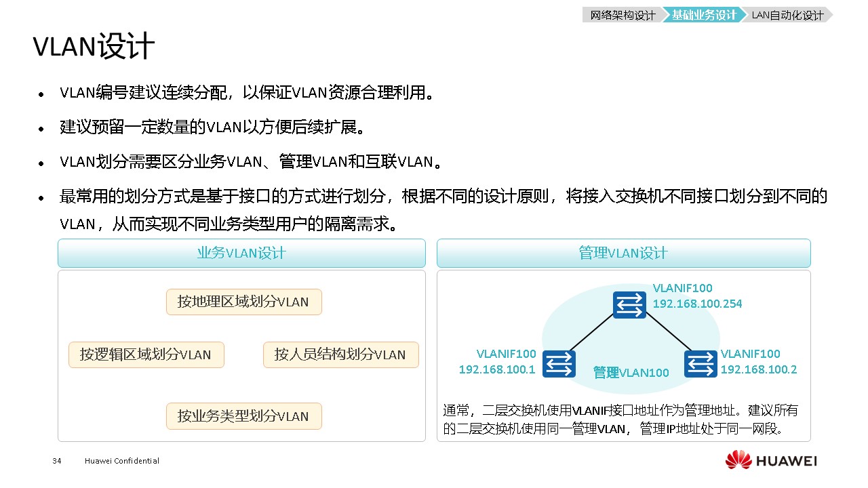Screen dimensions: 868x488
Task: Click the page number 34
Action: click(57, 461)
